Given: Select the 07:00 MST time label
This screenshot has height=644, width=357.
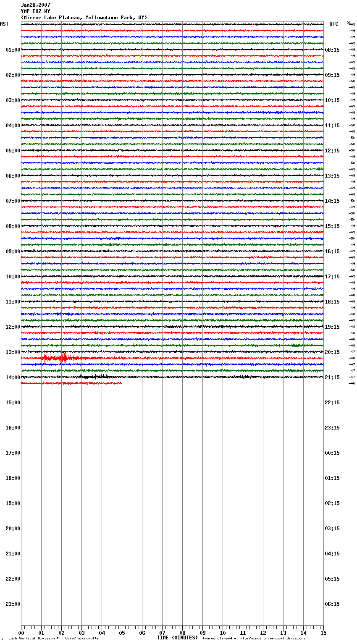Looking at the screenshot, I should point(13,201).
